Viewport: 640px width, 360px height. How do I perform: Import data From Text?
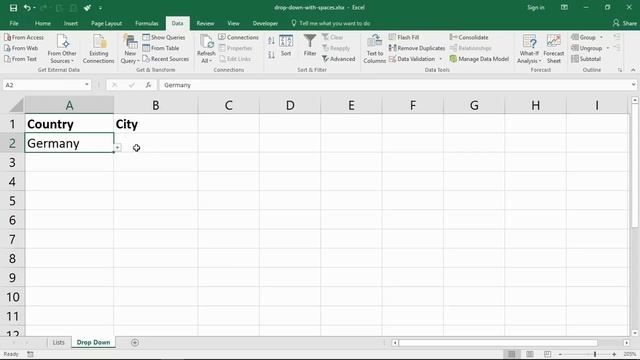[x=20, y=59]
